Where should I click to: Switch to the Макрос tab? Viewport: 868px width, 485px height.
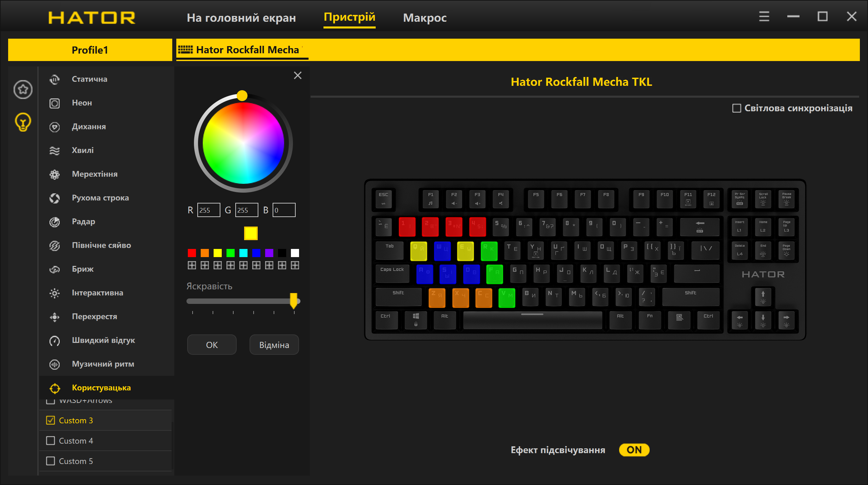pyautogui.click(x=425, y=18)
